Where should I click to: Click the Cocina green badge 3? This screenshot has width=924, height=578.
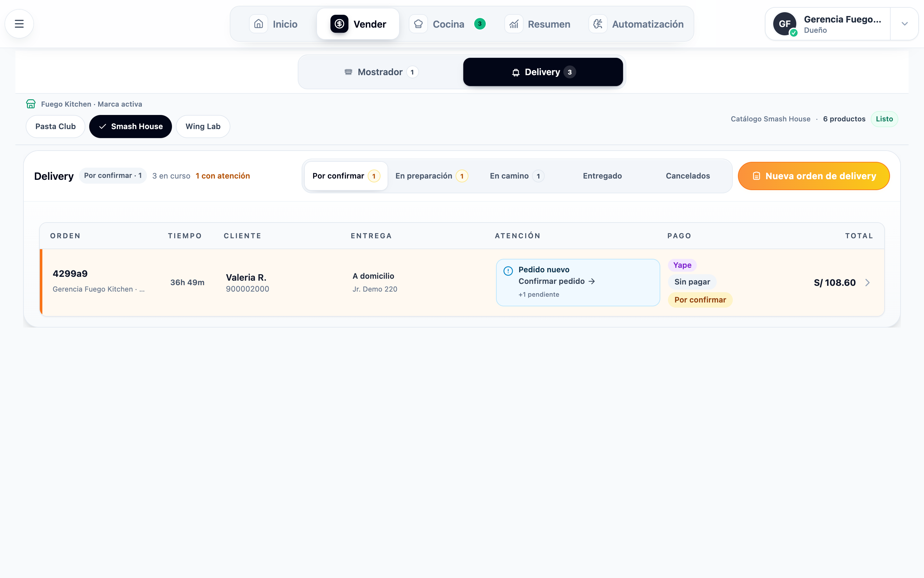click(480, 24)
